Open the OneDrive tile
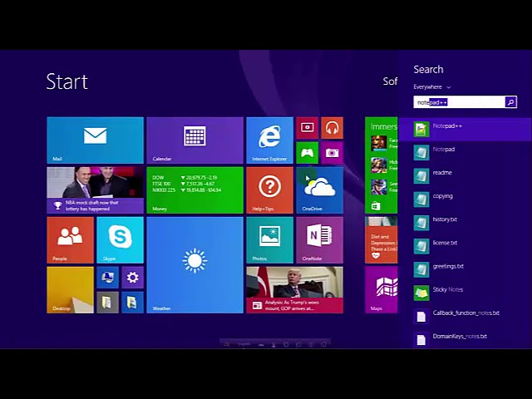This screenshot has height=399, width=532. (319, 190)
